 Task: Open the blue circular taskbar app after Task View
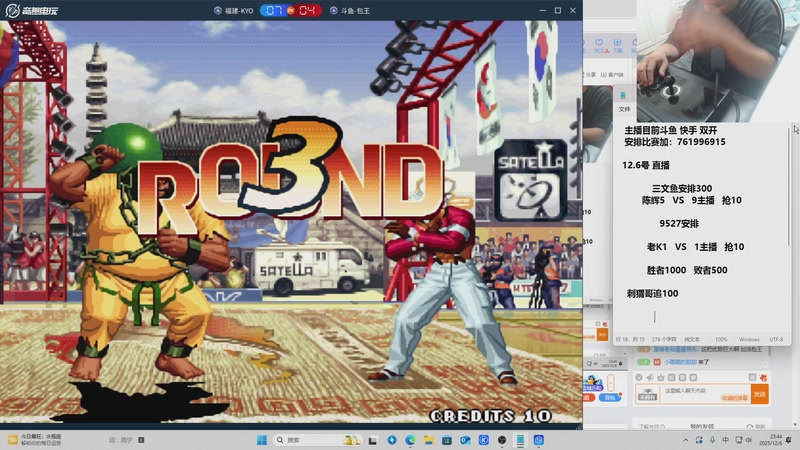[391, 440]
